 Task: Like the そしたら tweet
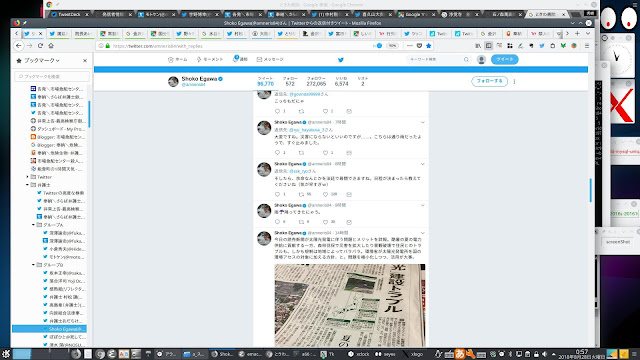click(x=325, y=194)
